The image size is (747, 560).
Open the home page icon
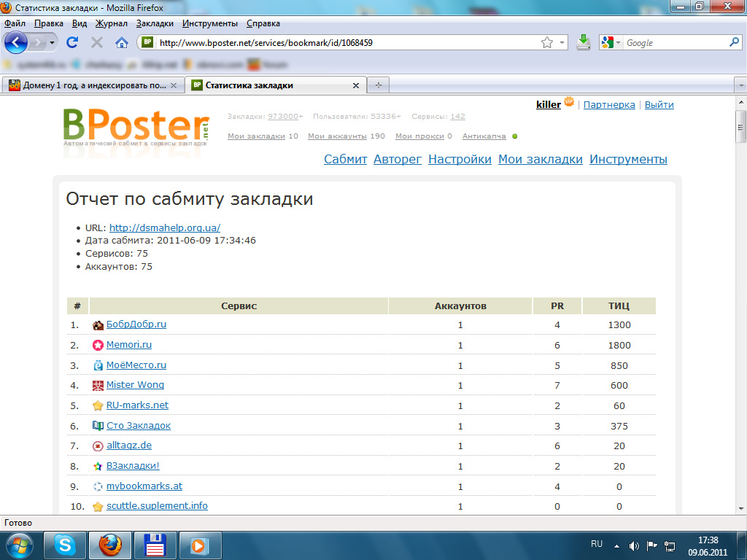click(122, 43)
